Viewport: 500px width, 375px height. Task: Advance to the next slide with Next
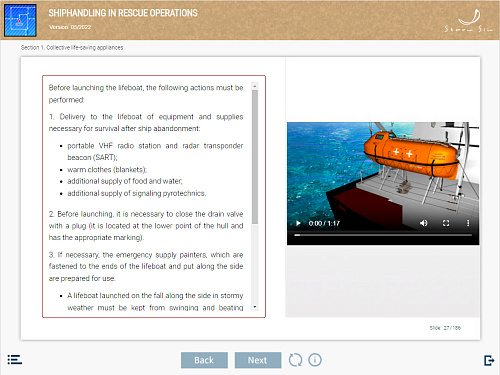click(258, 360)
